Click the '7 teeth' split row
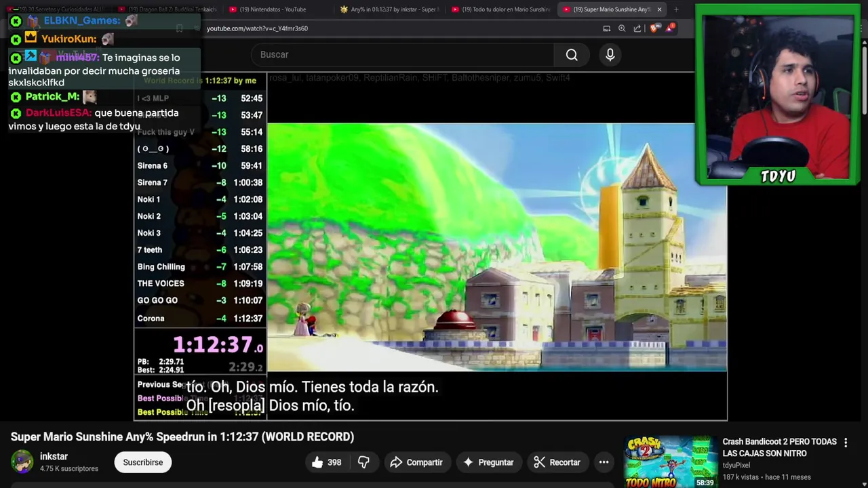This screenshot has width=868, height=488. [x=200, y=250]
